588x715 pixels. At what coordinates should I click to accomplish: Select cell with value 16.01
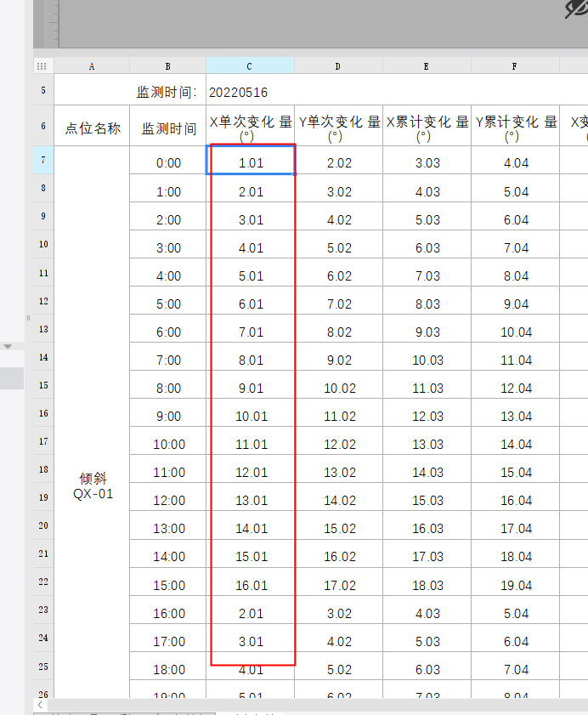[x=251, y=585]
